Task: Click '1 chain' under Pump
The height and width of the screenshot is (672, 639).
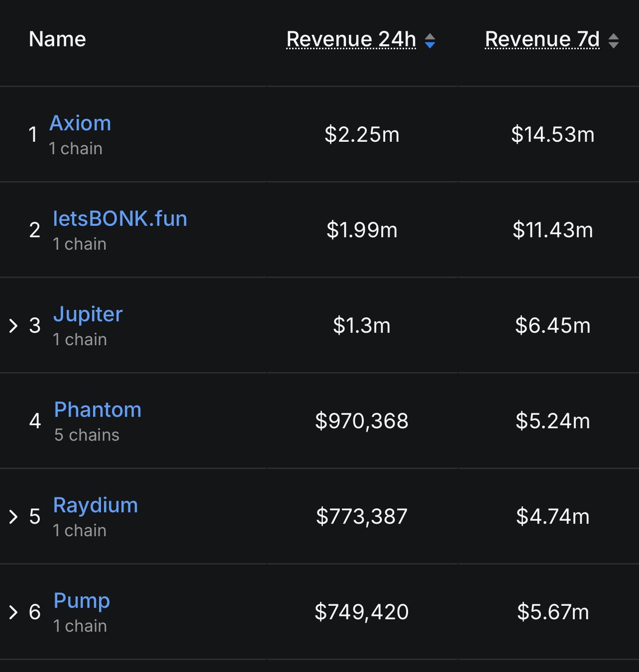Action: [x=80, y=627]
